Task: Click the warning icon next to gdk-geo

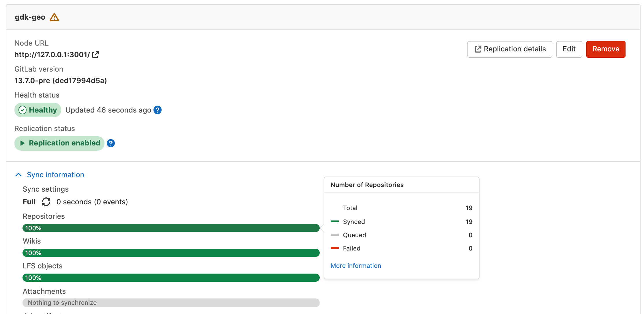Action: (54, 17)
